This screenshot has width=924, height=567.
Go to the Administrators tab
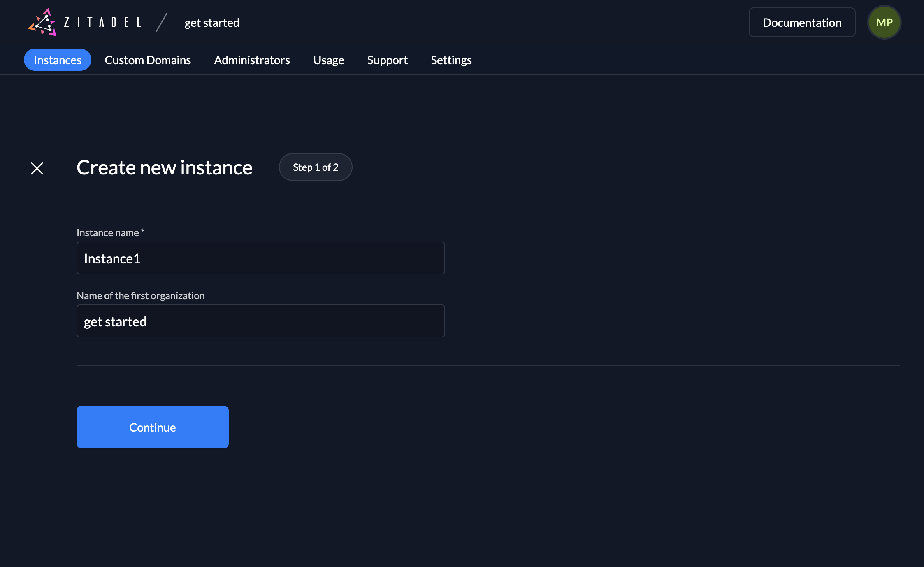[252, 60]
